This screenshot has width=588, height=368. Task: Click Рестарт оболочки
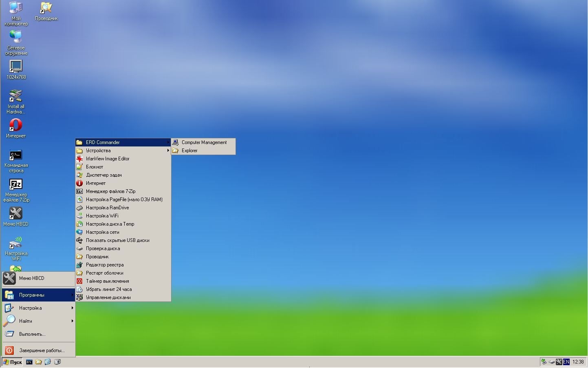click(123, 273)
